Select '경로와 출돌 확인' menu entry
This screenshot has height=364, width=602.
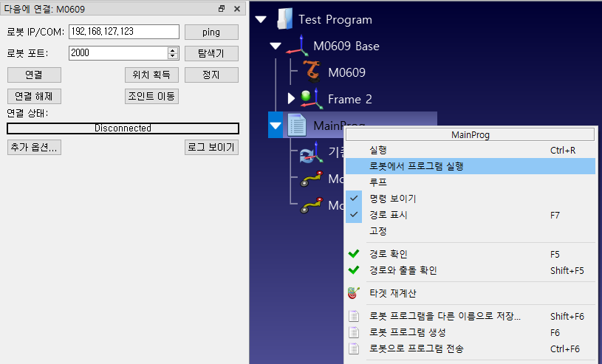(x=471, y=270)
